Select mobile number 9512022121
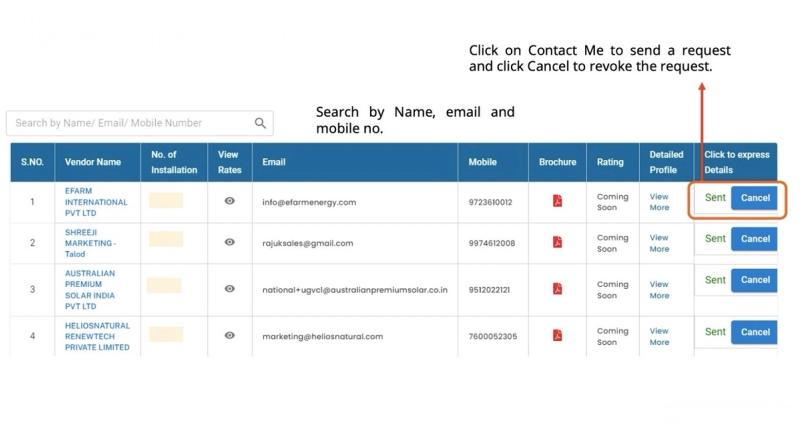The image size is (800, 447). coord(489,290)
